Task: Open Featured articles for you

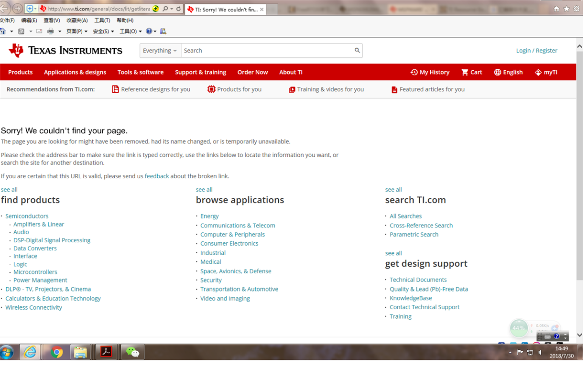Action: click(x=428, y=89)
